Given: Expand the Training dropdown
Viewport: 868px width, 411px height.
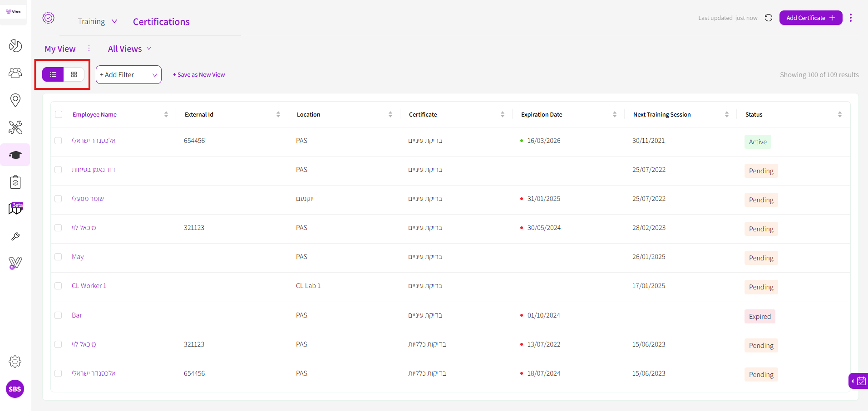Looking at the screenshot, I should click(98, 21).
